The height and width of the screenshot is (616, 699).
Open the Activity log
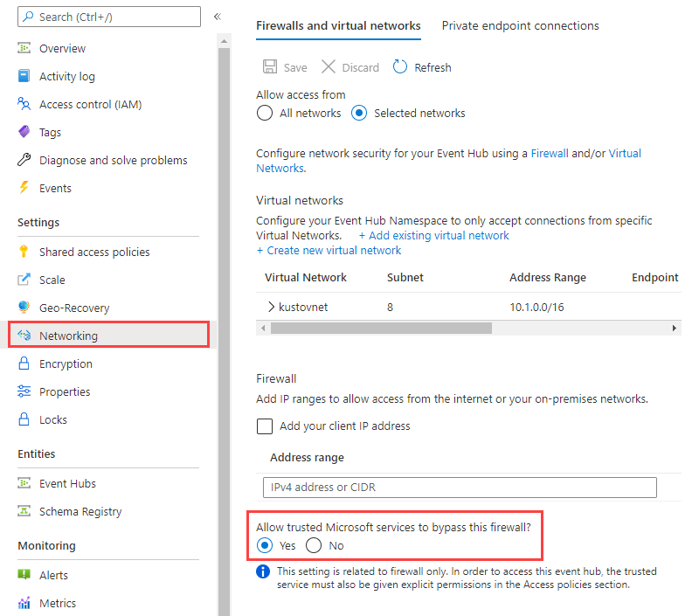pos(66,76)
